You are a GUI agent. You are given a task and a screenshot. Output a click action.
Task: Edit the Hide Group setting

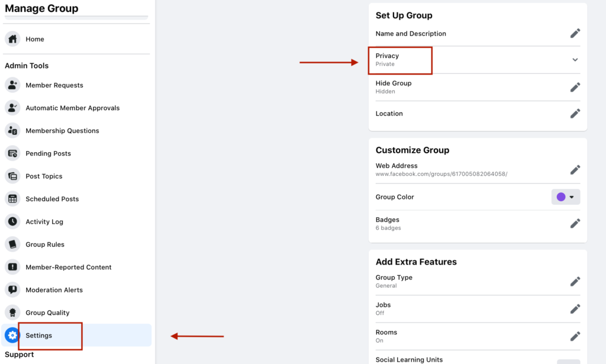(575, 87)
